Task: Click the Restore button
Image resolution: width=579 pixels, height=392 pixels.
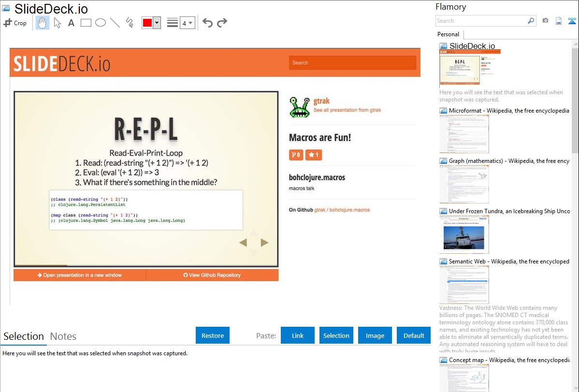Action: [213, 335]
